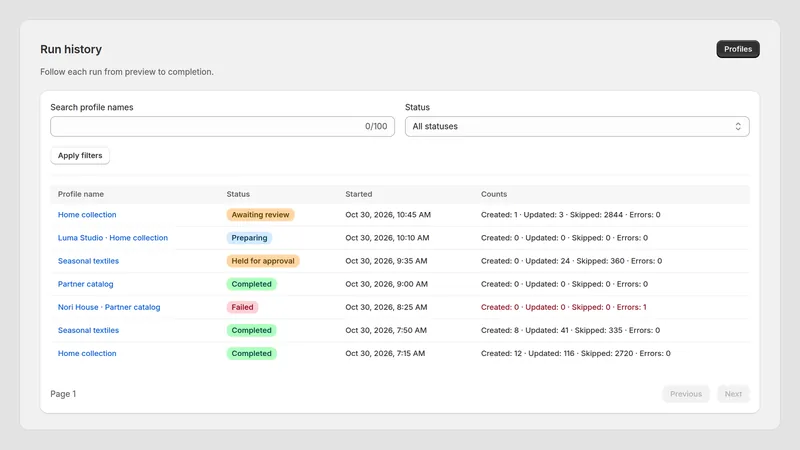Viewport: 800px width, 450px height.
Task: Click the red counts text with Errors: 1
Action: [564, 307]
